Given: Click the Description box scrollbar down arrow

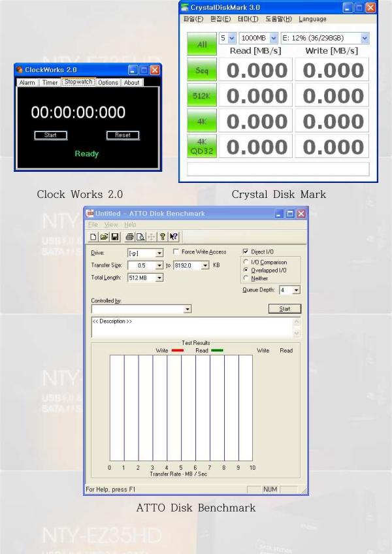Looking at the screenshot, I should [x=297, y=333].
